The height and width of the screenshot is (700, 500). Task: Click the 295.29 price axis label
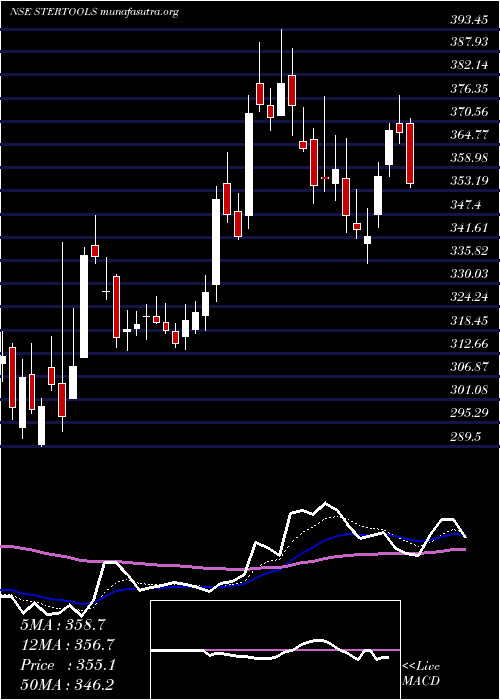tap(469, 413)
